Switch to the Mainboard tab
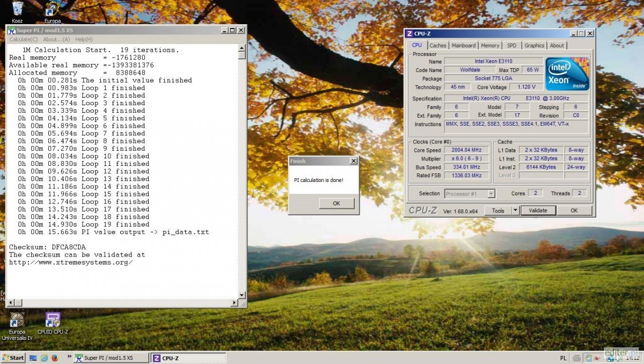 click(x=464, y=46)
